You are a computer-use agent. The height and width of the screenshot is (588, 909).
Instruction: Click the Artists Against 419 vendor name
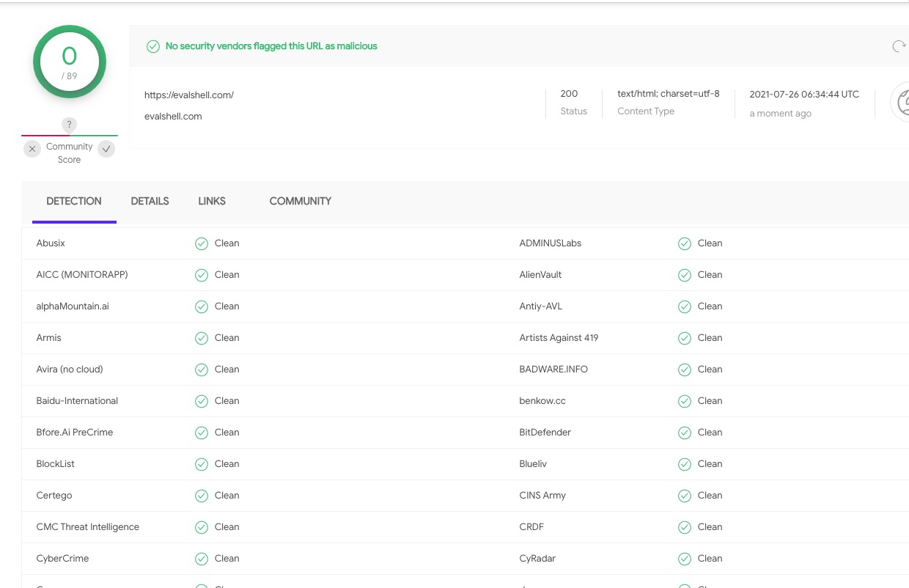coord(559,338)
